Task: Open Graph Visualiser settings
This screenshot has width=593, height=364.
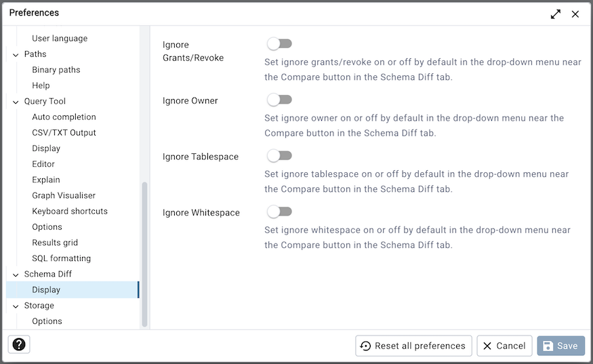Action: (64, 195)
